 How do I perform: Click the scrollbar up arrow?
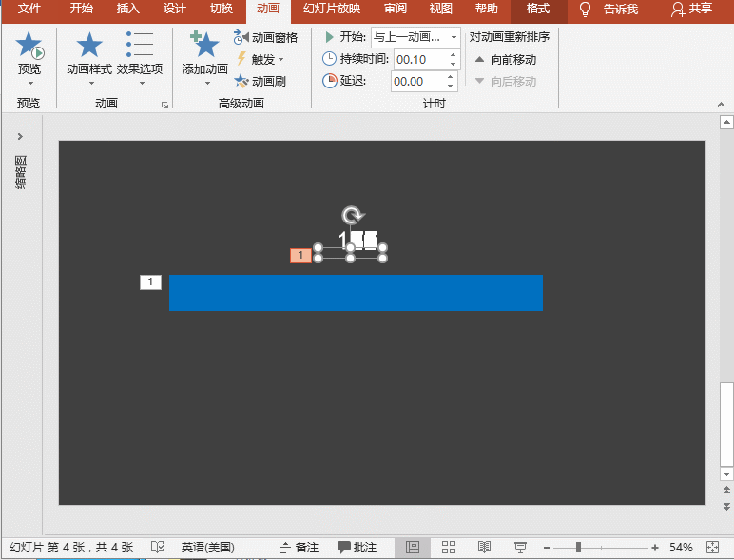click(726, 123)
